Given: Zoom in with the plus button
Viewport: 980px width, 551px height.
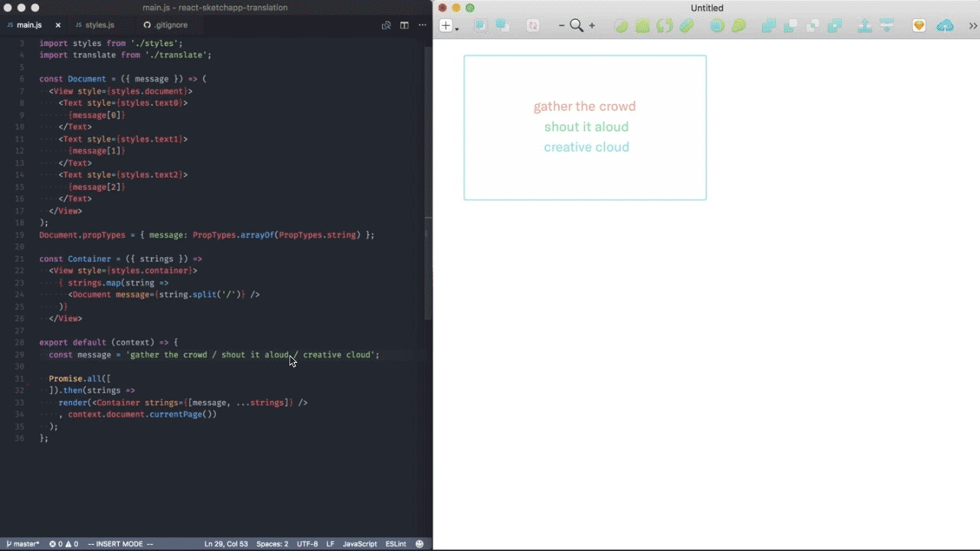Looking at the screenshot, I should point(592,26).
